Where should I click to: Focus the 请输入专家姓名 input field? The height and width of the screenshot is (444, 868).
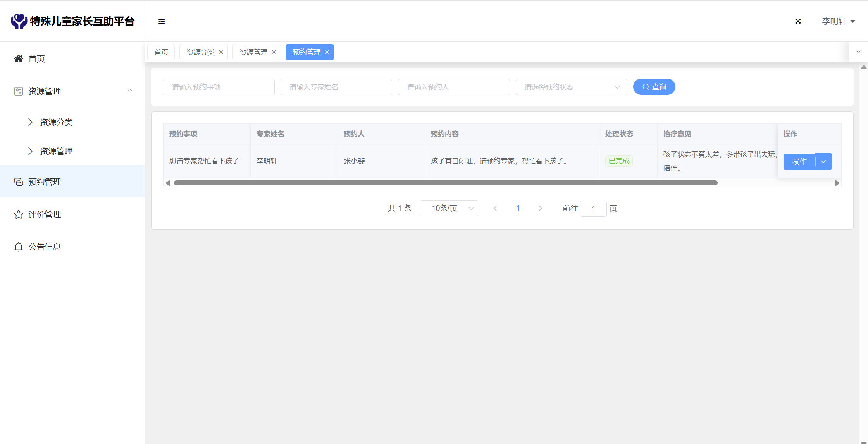coord(336,87)
